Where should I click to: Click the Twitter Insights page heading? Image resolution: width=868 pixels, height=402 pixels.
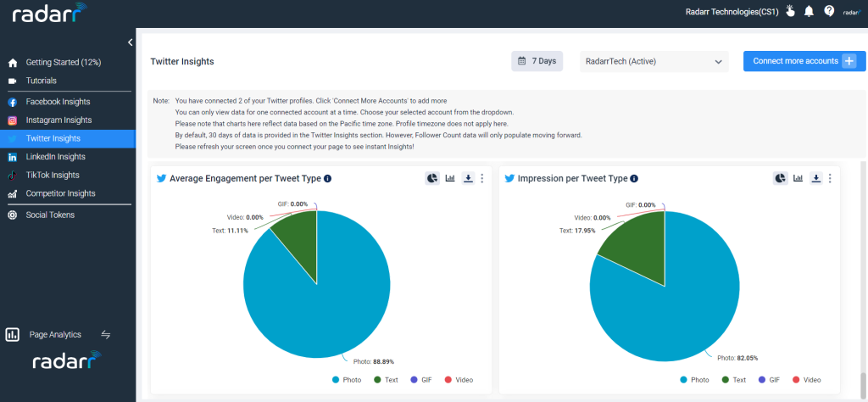pos(182,61)
